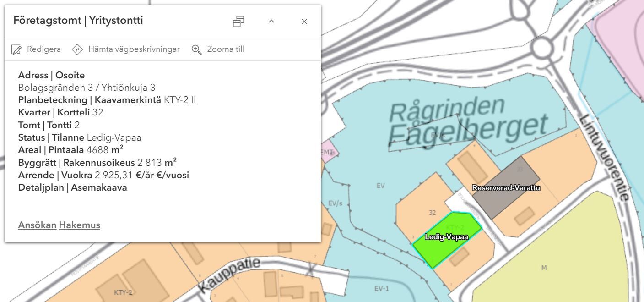Click the EV/s zone label

pyautogui.click(x=335, y=203)
